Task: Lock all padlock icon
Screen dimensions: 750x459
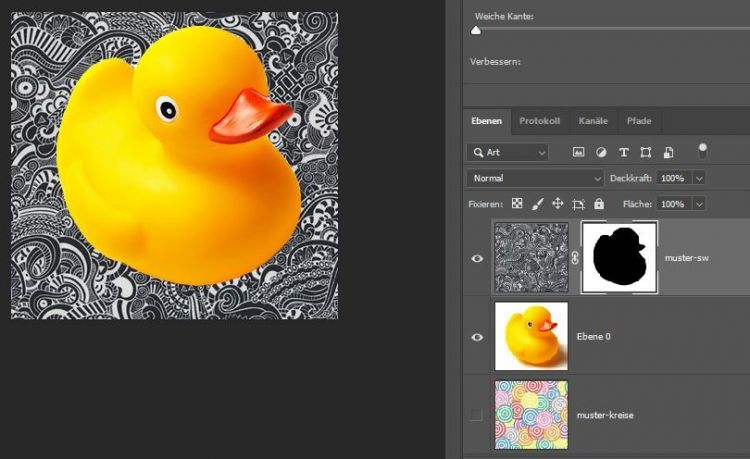Action: (599, 204)
